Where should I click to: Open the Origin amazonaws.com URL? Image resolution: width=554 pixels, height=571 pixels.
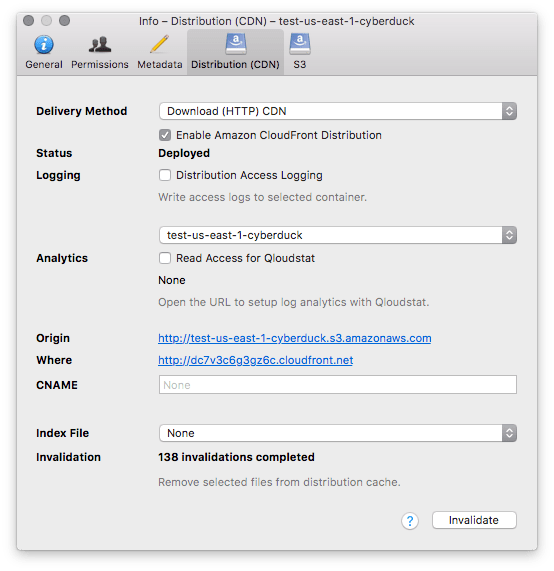[x=295, y=338]
